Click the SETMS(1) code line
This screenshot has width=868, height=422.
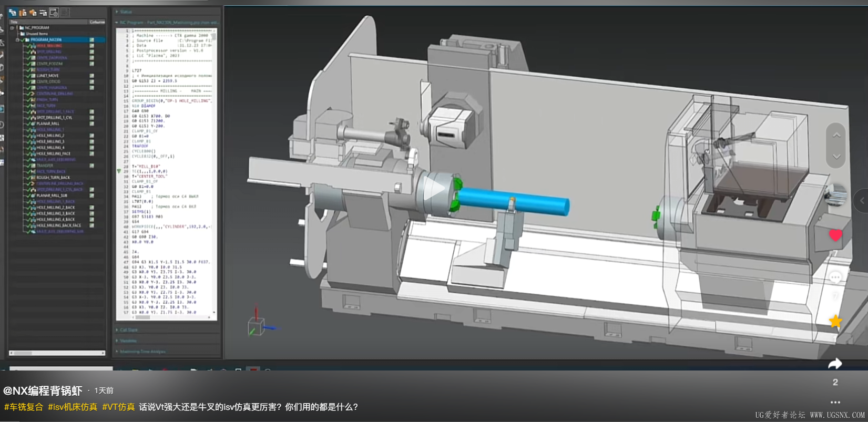coord(141,212)
